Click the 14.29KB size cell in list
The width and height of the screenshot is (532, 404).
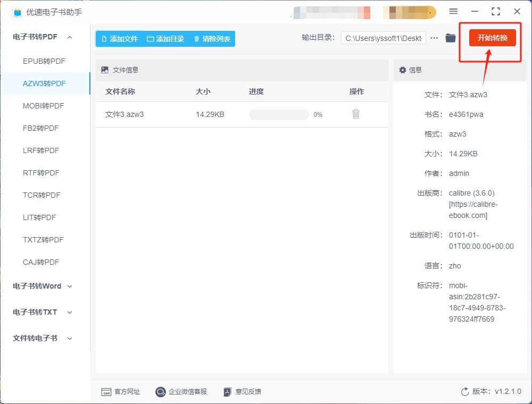tap(210, 115)
